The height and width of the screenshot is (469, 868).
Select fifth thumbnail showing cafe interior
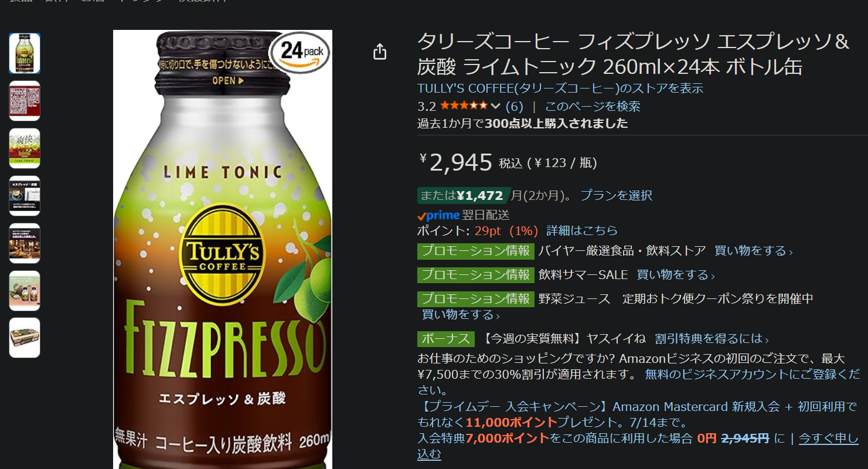pos(25,243)
